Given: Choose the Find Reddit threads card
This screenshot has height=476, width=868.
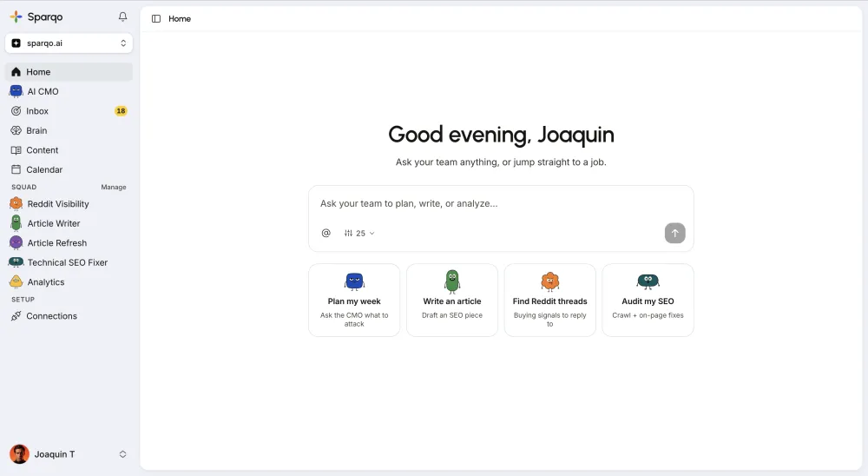Looking at the screenshot, I should click(549, 300).
